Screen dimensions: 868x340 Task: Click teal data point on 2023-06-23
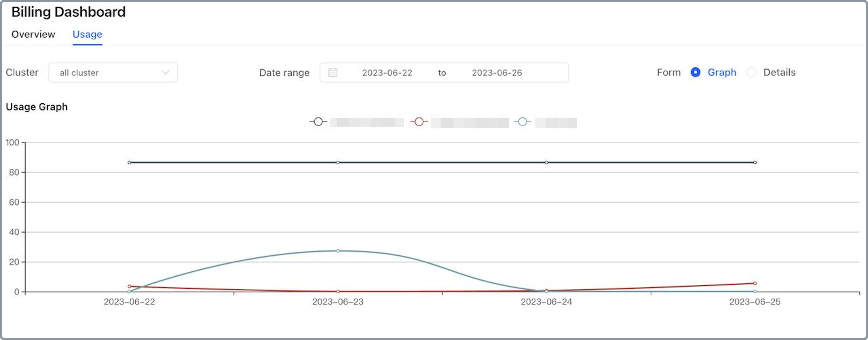tap(337, 251)
